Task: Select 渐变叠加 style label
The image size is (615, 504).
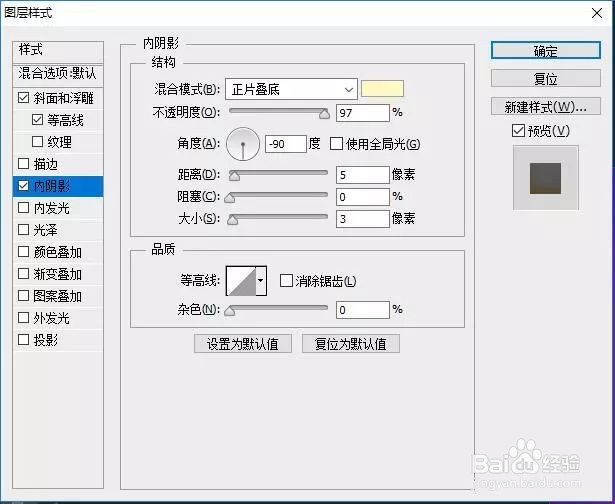Action: [x=57, y=274]
